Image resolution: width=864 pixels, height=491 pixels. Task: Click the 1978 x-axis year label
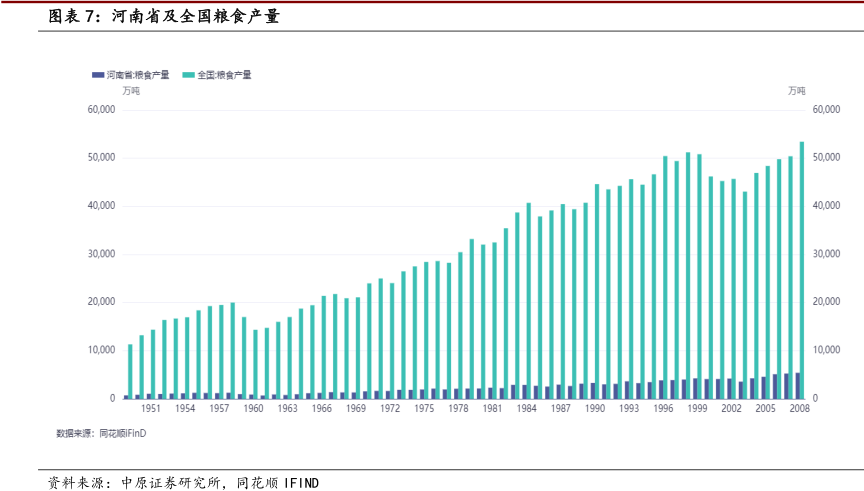click(458, 409)
